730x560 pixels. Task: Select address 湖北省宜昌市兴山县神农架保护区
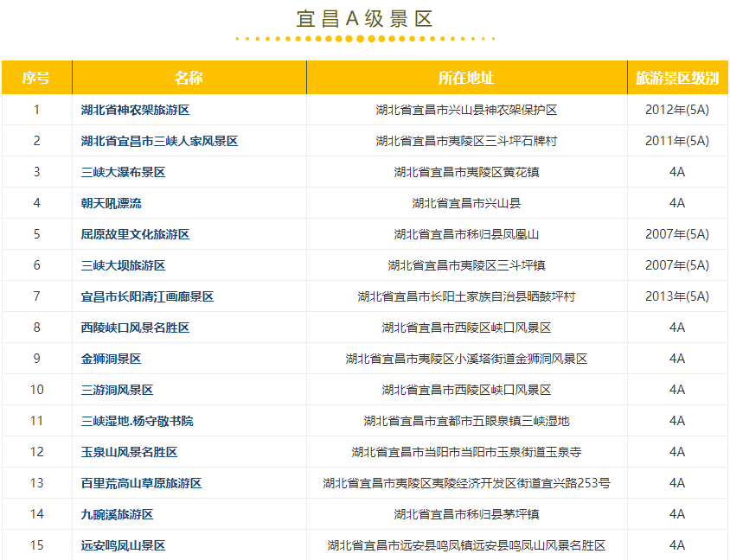click(x=466, y=110)
